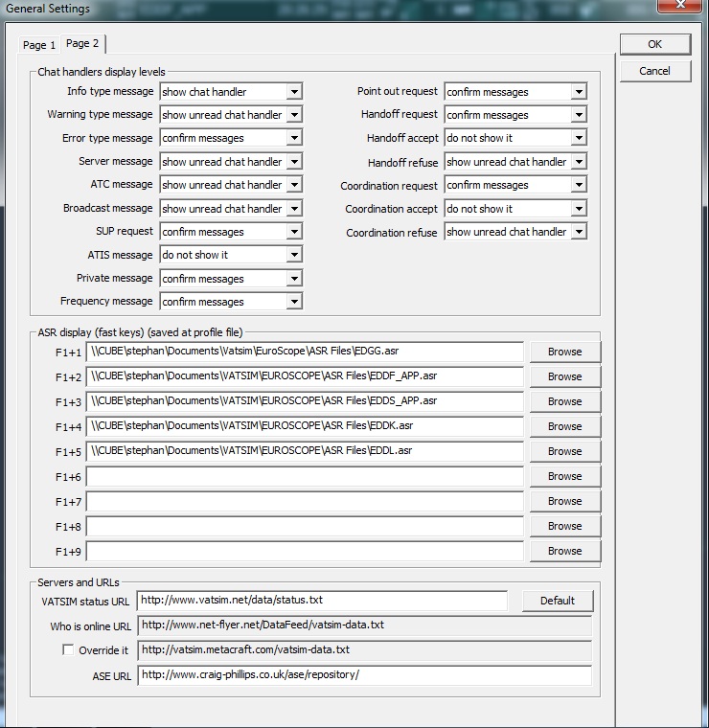The height and width of the screenshot is (728, 709).
Task: Expand the Handoff request dropdown
Action: [x=515, y=115]
